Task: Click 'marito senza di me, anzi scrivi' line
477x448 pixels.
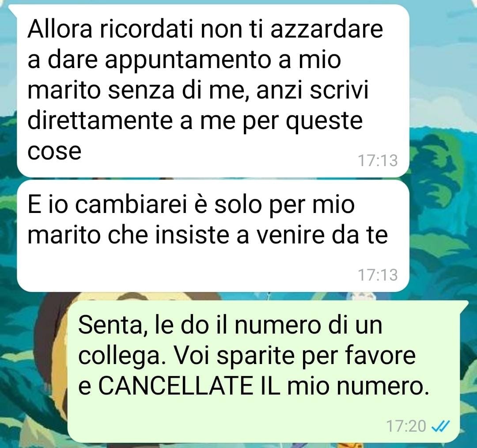Action: tap(198, 90)
